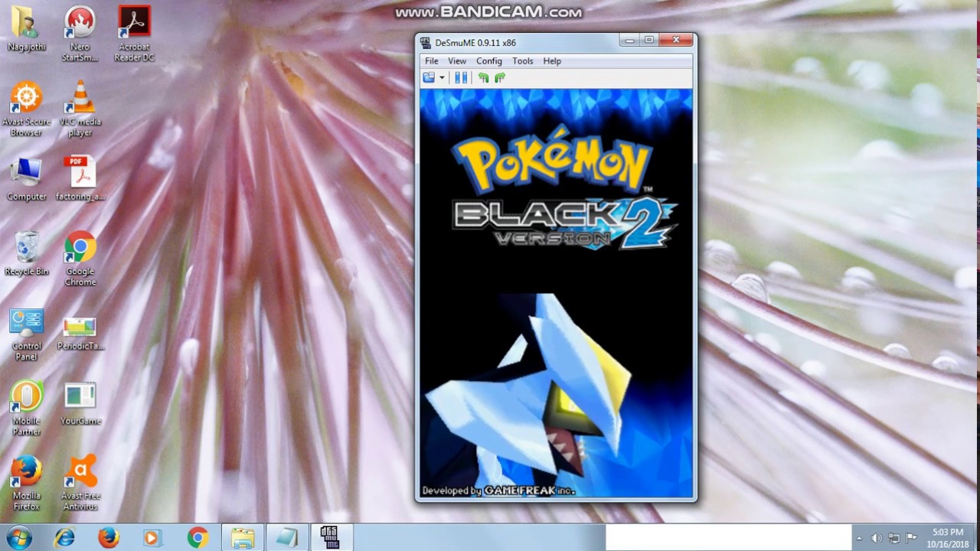Viewport: 980px width, 551px height.
Task: Open File Explorer taskbar button
Action: pos(243,537)
